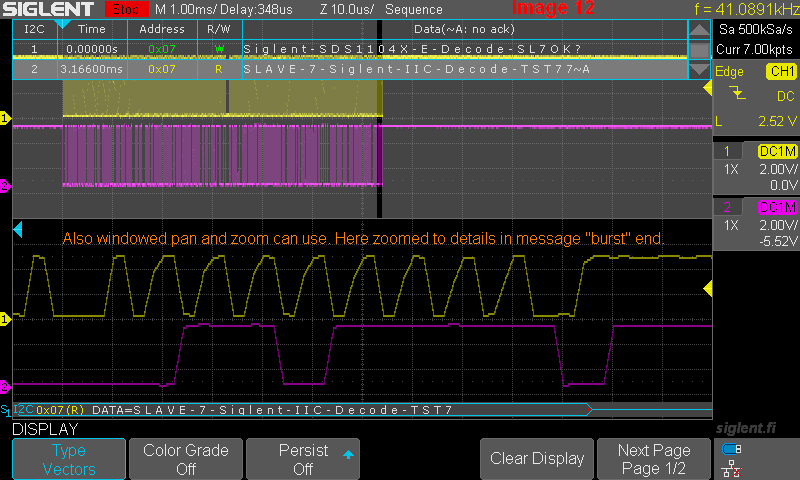
Task: Select decode table row 1 with W
Action: pyautogui.click(x=350, y=49)
